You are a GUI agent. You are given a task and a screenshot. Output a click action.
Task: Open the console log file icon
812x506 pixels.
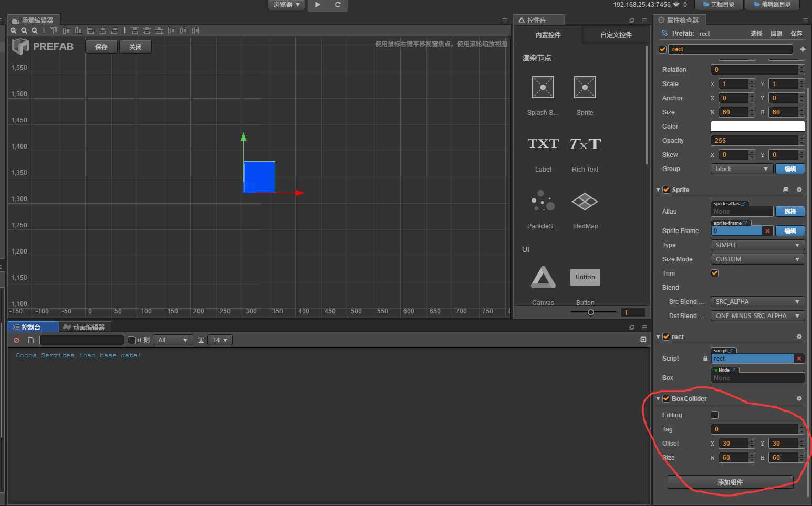[x=31, y=340]
